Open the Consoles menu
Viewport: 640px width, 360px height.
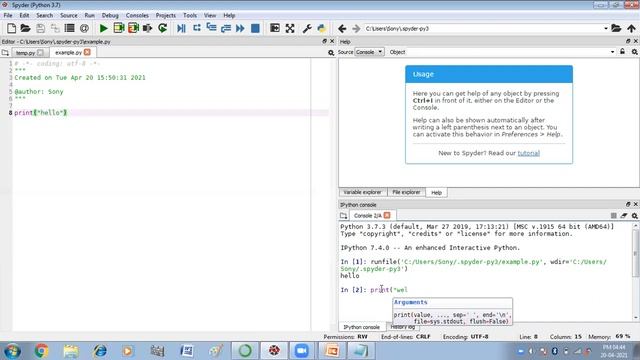[x=137, y=15]
